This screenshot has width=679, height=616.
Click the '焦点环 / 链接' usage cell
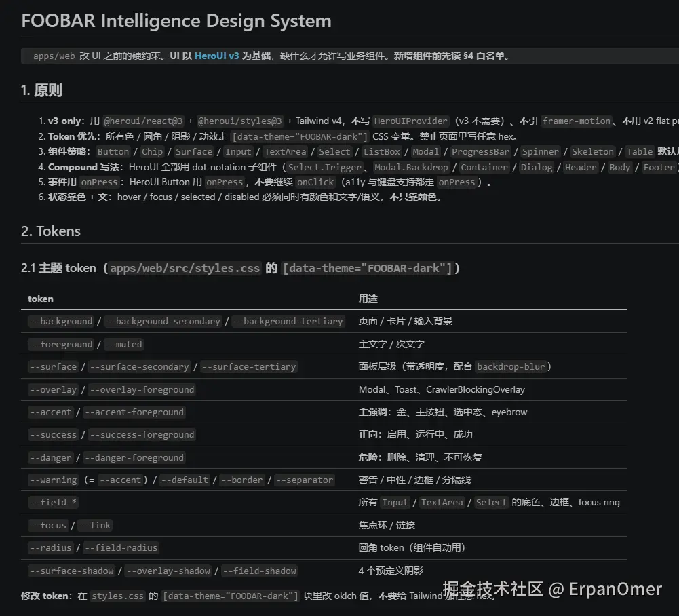387,526
